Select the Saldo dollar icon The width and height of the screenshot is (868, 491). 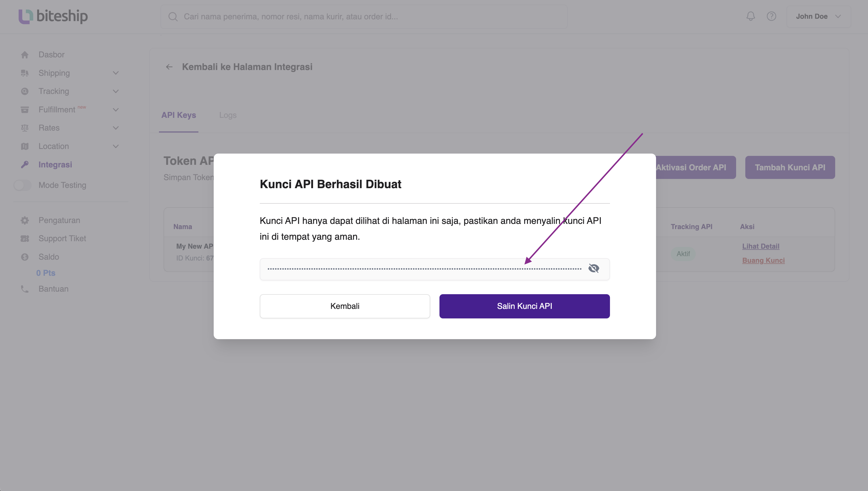point(25,257)
